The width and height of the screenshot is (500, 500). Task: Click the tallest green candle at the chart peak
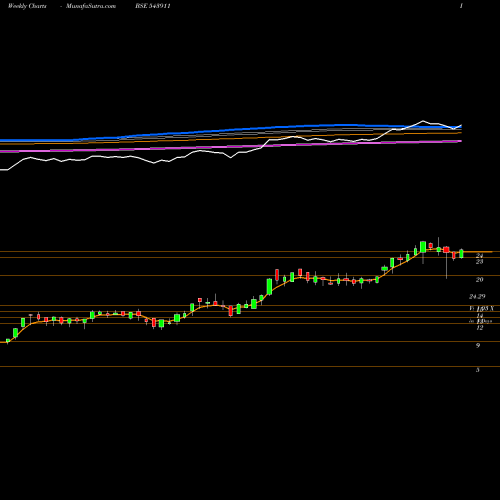423,247
